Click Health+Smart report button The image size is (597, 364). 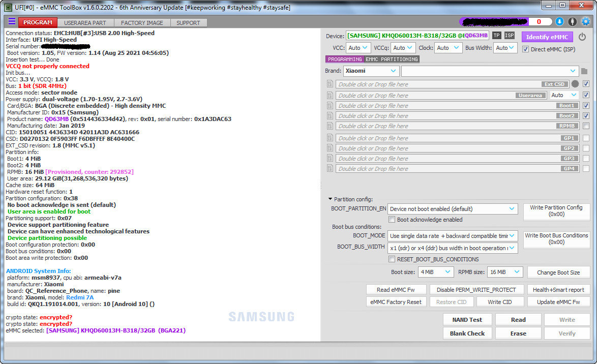coord(558,290)
